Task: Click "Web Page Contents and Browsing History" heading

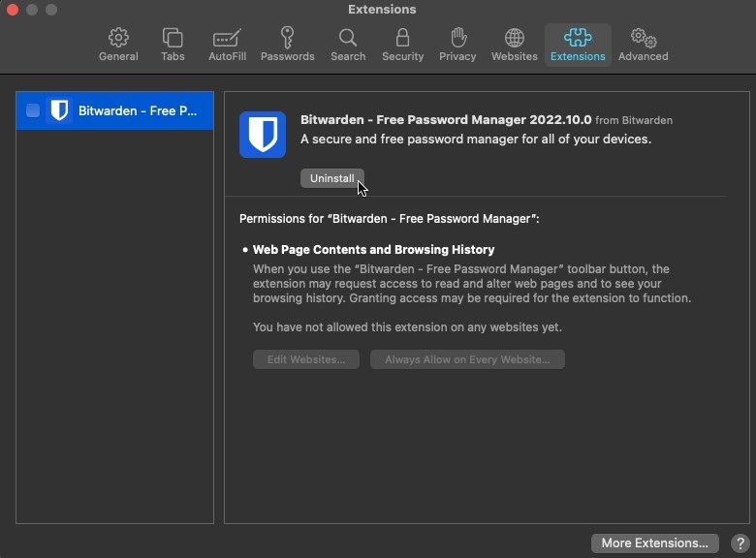Action: [x=374, y=250]
